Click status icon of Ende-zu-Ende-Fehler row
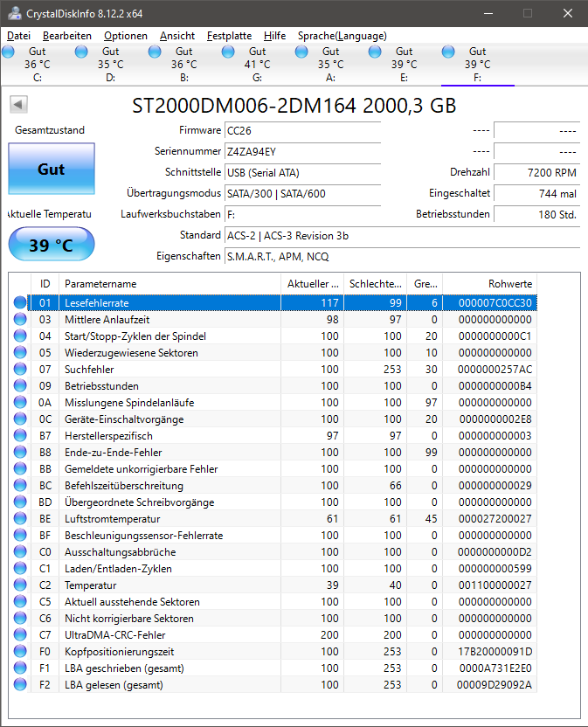Screen dimensions: 588x727 20,452
